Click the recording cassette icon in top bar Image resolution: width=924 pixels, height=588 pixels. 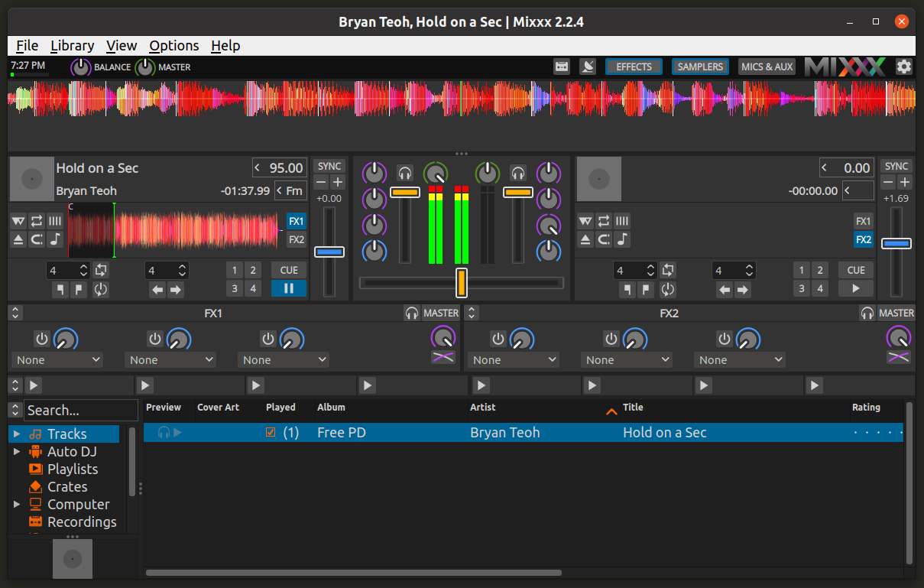[562, 67]
